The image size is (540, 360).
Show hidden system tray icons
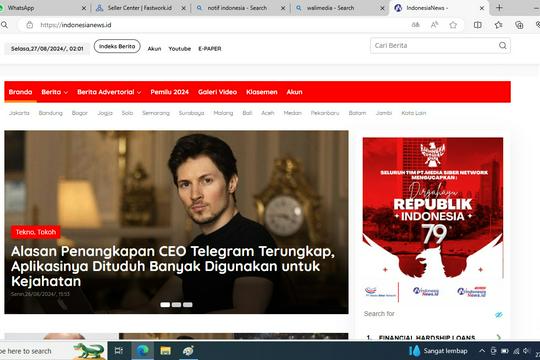point(482,351)
